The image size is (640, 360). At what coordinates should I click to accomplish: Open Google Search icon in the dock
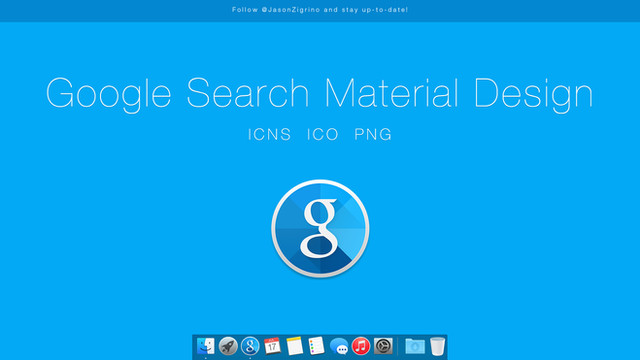250,346
